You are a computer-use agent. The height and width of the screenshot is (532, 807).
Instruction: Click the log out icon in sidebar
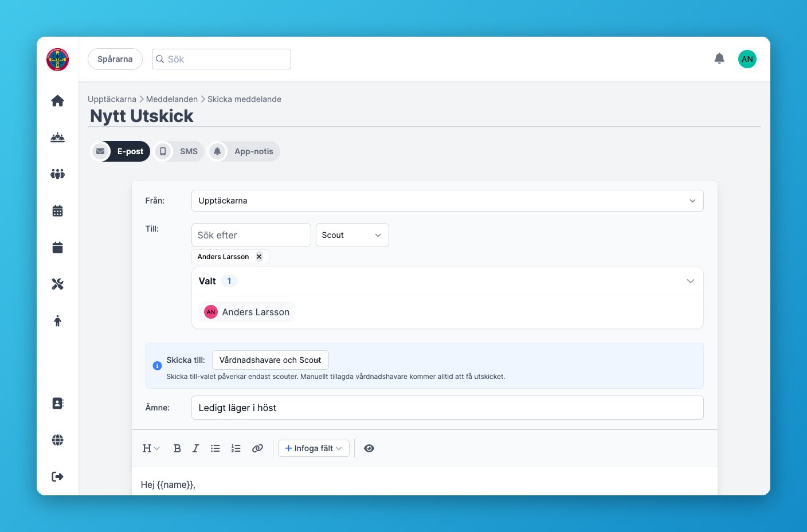click(57, 477)
